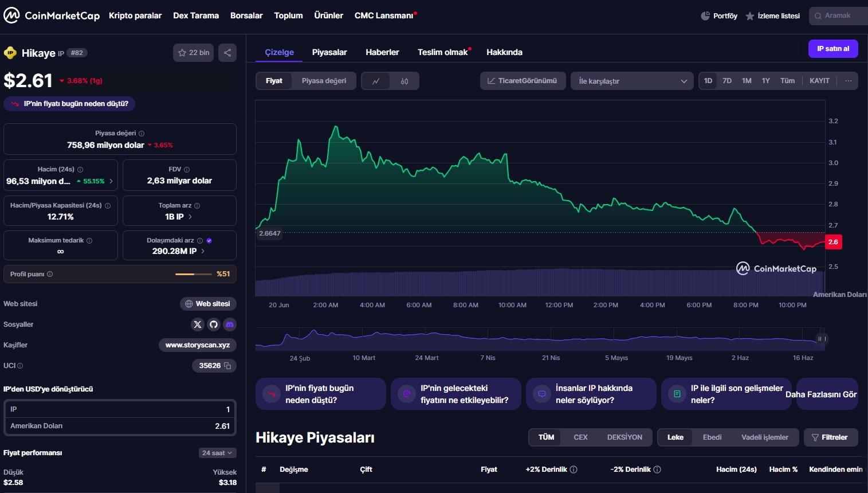The height and width of the screenshot is (493, 868).
Task: Switch to Piyasalar tab
Action: [329, 52]
